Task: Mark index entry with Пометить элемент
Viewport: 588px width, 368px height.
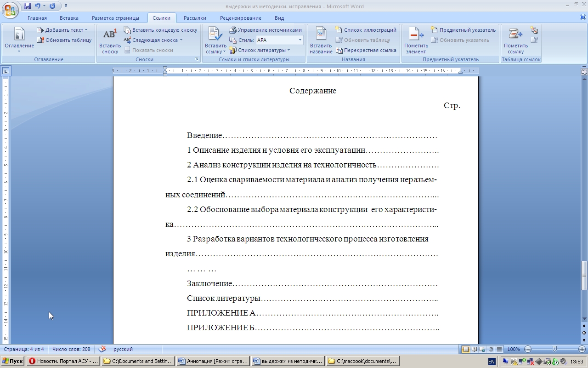Action: (x=416, y=40)
